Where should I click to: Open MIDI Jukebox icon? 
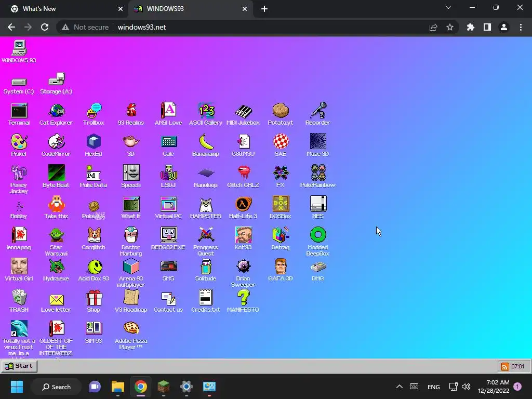[243, 114]
